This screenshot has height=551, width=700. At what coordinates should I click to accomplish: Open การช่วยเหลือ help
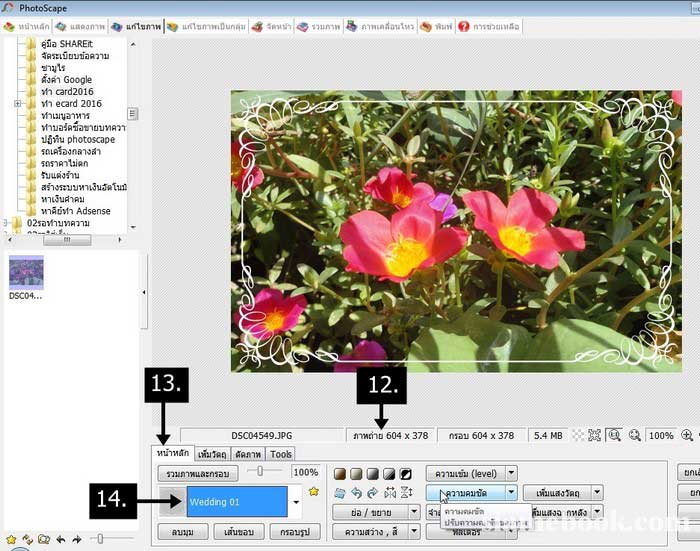click(489, 27)
